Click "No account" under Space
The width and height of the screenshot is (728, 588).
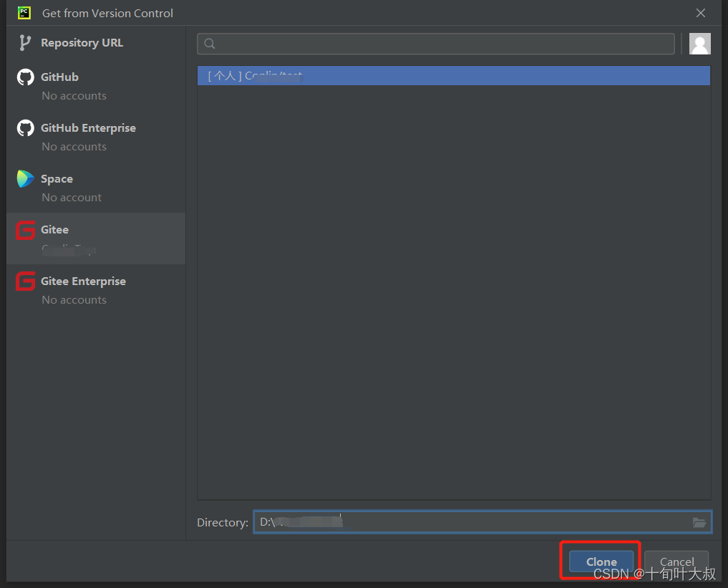pyautogui.click(x=72, y=198)
